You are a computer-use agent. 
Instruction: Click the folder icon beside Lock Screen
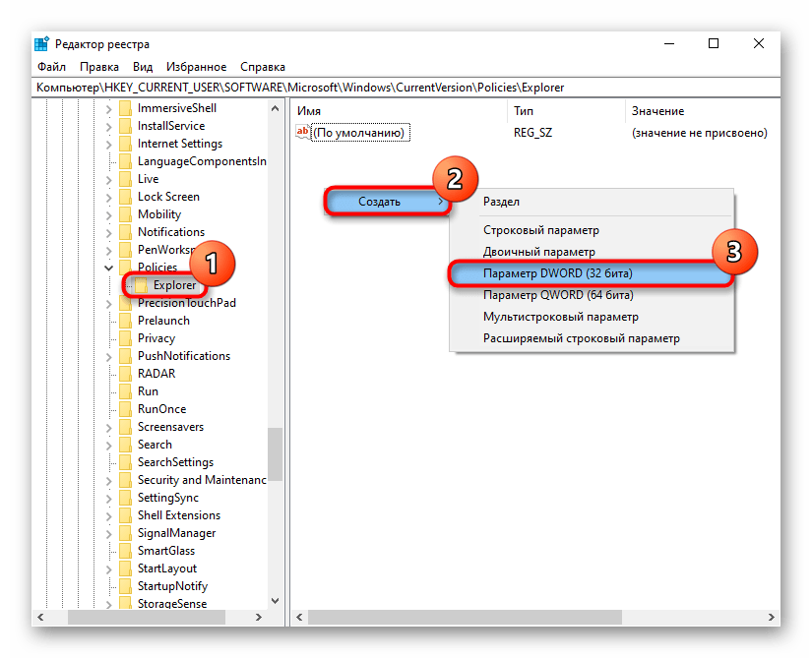pyautogui.click(x=125, y=197)
